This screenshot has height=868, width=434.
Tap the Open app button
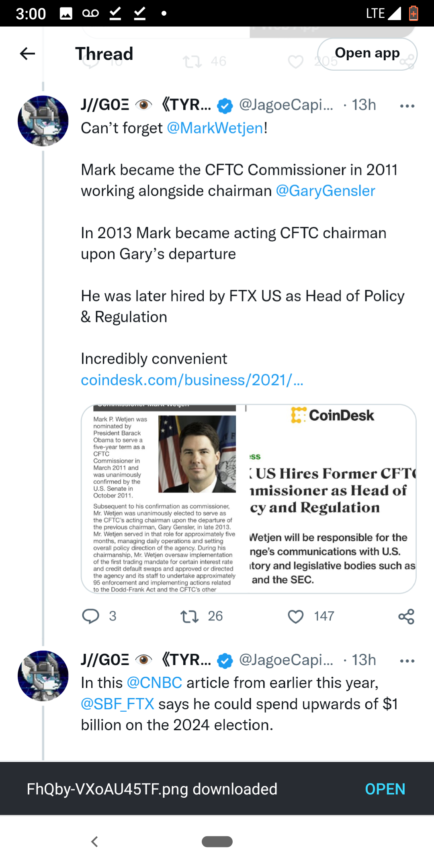click(x=367, y=54)
